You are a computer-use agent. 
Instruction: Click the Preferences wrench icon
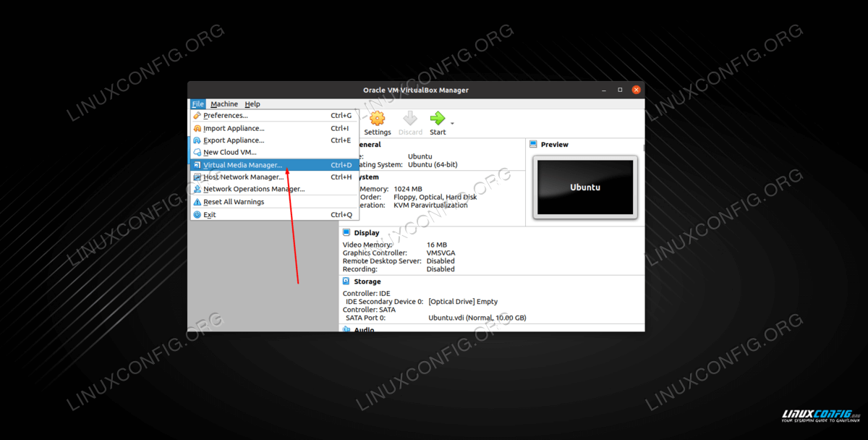coord(197,116)
